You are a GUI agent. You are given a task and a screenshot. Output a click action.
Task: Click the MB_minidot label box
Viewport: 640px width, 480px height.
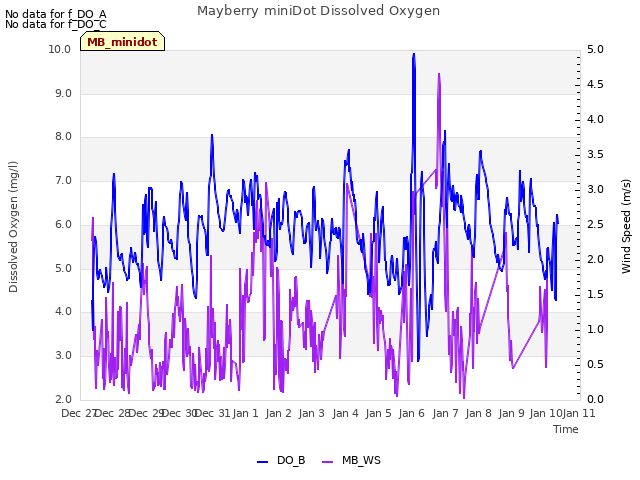coord(122,42)
